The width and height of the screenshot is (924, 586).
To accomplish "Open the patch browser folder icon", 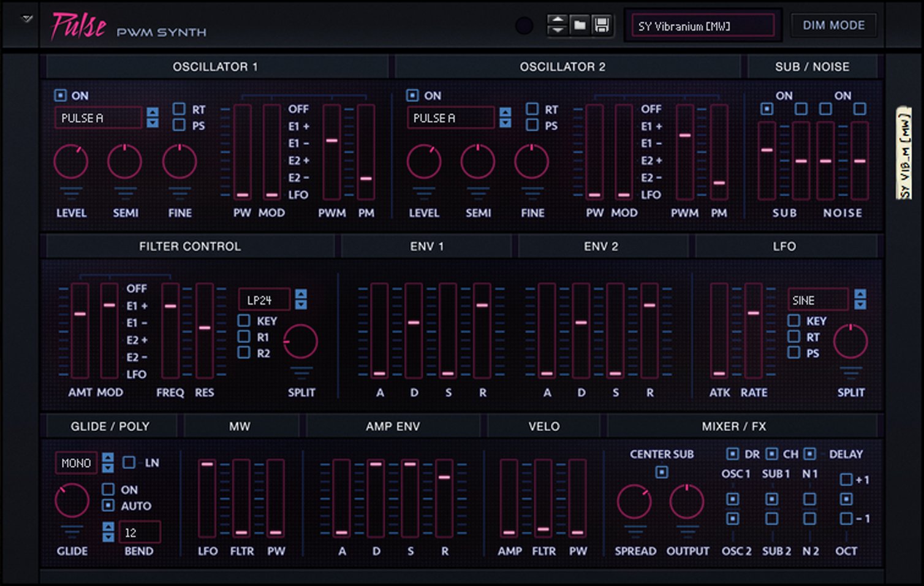I will click(579, 25).
